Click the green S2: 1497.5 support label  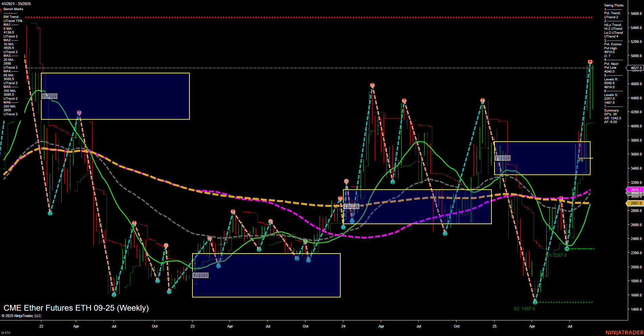tap(524, 308)
